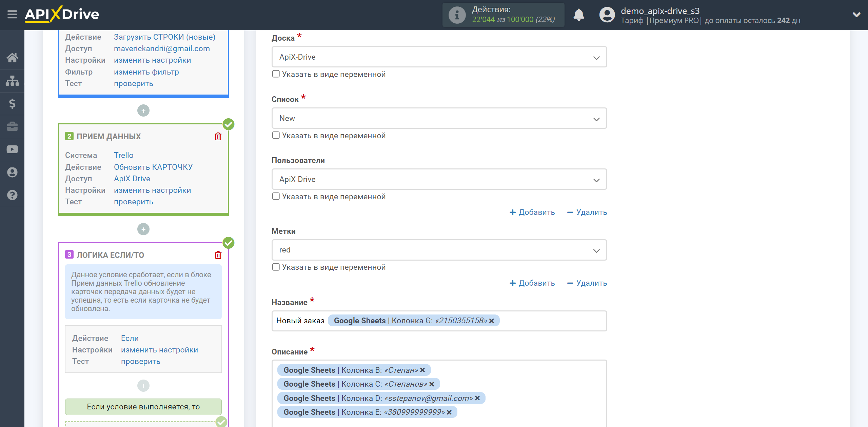Image resolution: width=868 pixels, height=427 pixels.
Task: Open the profile sidebar icon
Action: pyautogui.click(x=12, y=172)
